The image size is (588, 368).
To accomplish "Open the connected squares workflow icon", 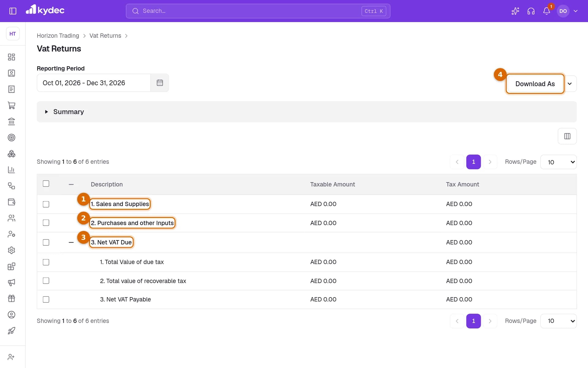I will click(11, 186).
